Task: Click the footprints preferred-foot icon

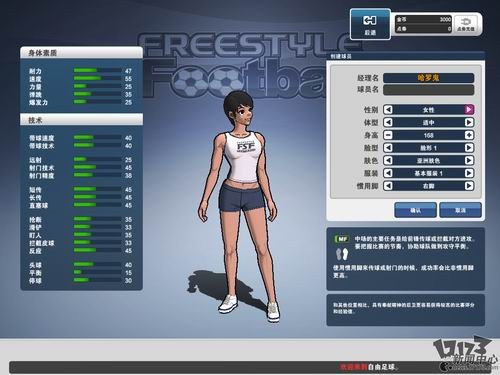Action: coord(342,254)
